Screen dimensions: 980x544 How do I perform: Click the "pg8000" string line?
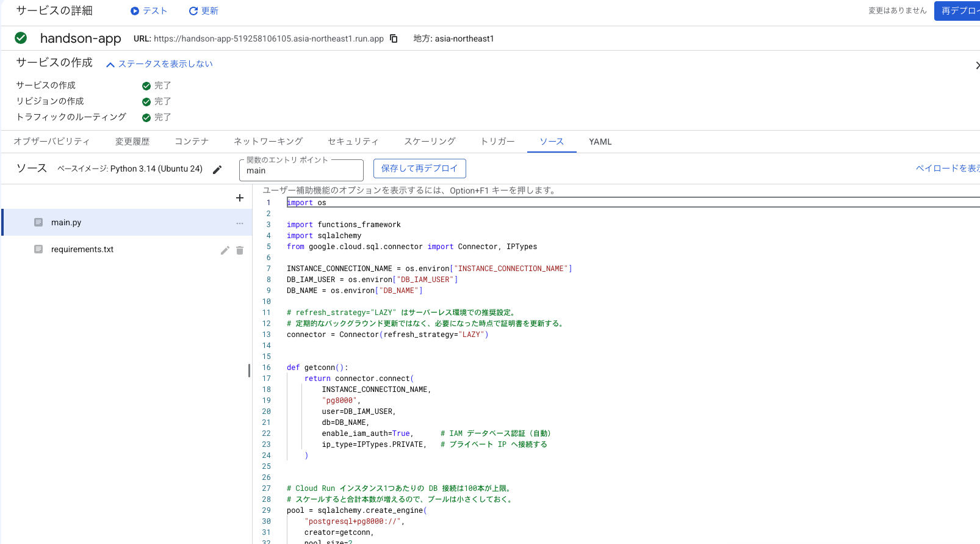pyautogui.click(x=341, y=401)
